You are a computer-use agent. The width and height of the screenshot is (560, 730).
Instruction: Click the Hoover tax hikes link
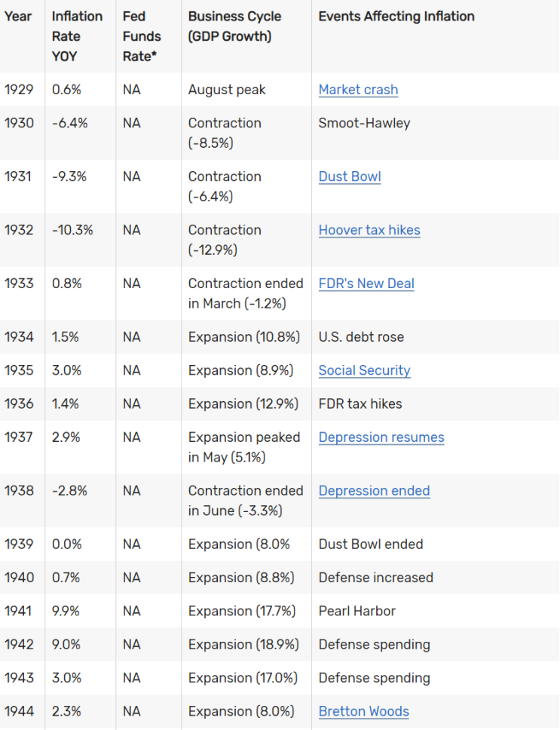[369, 230]
